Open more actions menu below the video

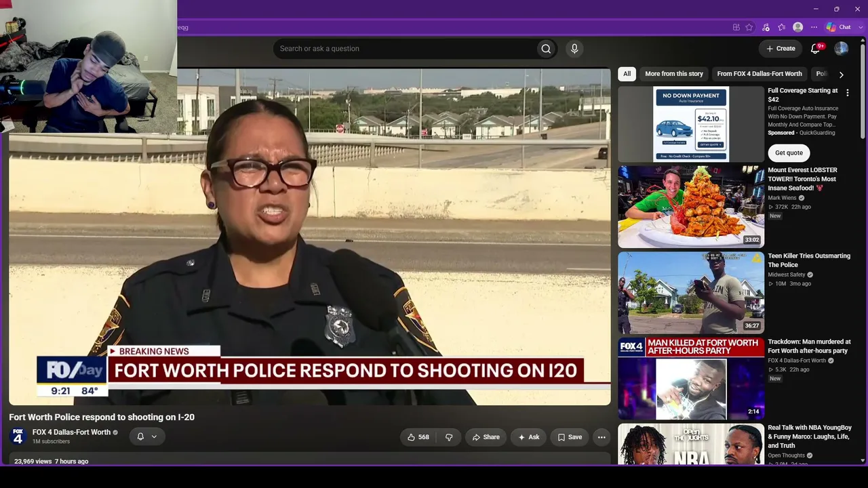tap(601, 437)
